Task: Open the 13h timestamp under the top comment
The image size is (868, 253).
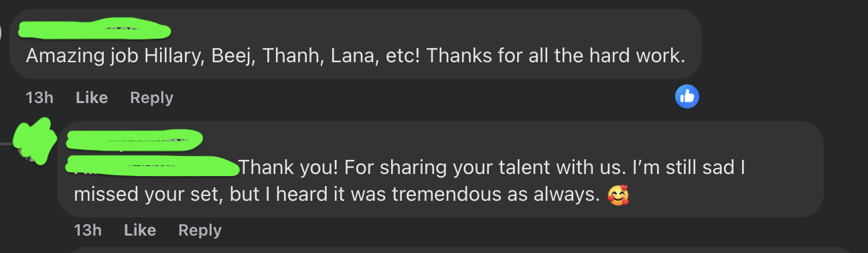Action: click(39, 98)
